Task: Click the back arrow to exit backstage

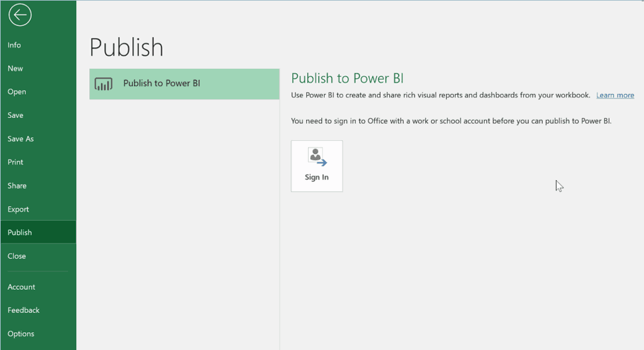Action: tap(20, 15)
